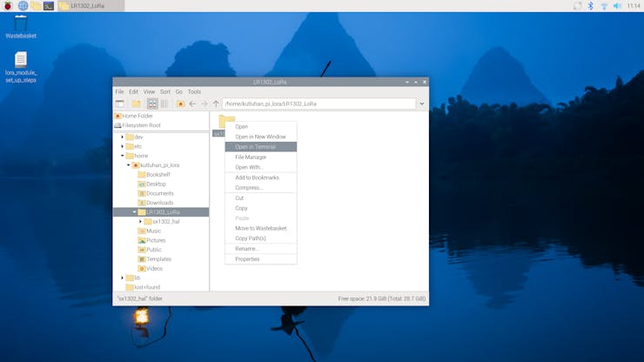644x362 pixels.
Task: Choose Compress... in the context menu
Action: point(261,188)
